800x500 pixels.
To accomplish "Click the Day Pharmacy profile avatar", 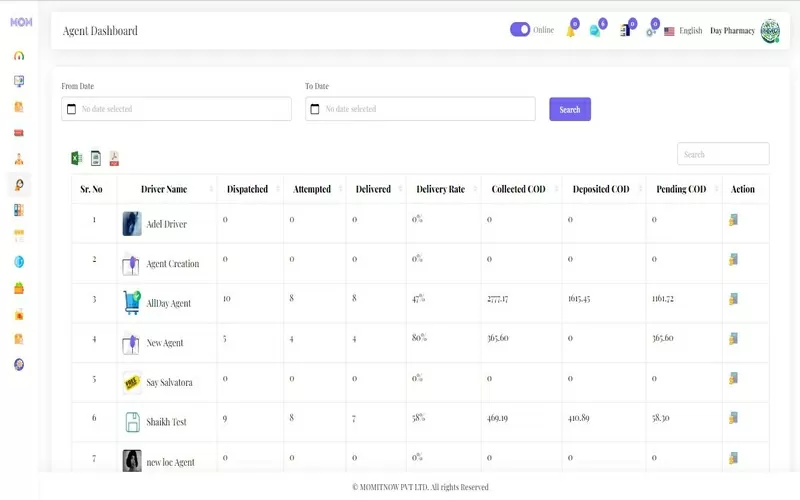I will [x=770, y=31].
